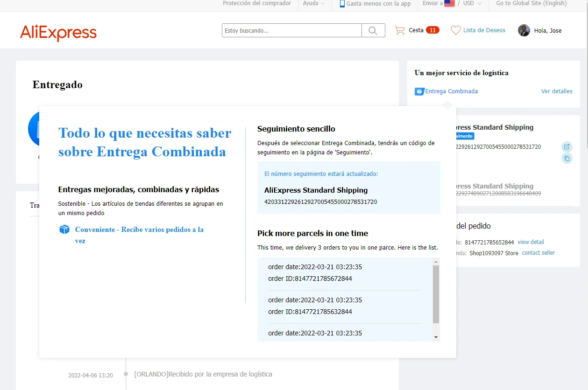Screen dimensions: 588x390
Task: Expand the Ayuda dropdown
Action: (314, 3)
